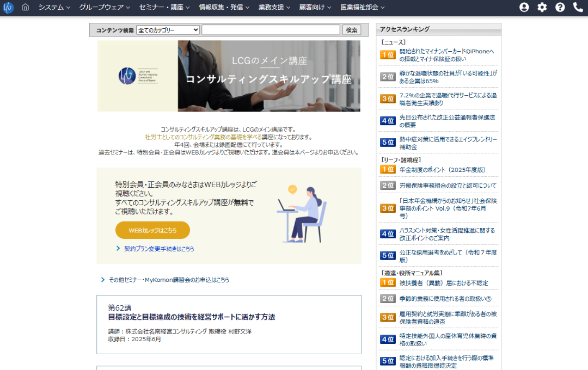
Task: Open 季節的業務に使用される者の取扱い⑤
Action: click(445, 299)
